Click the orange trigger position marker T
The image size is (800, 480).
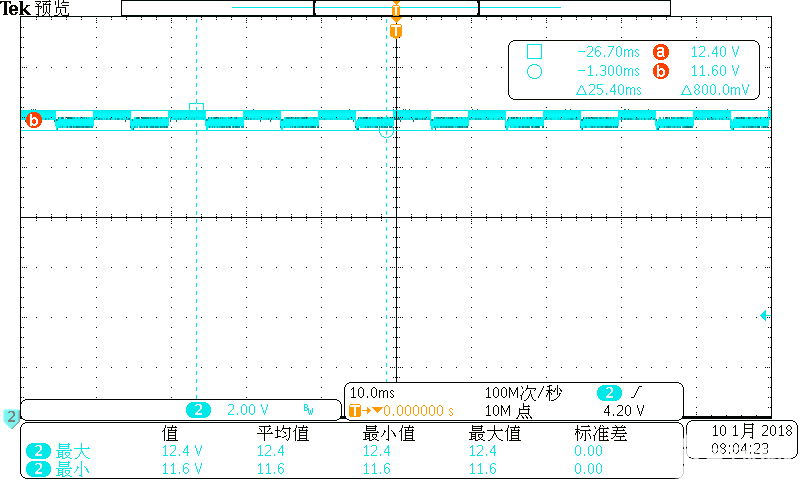(x=396, y=31)
